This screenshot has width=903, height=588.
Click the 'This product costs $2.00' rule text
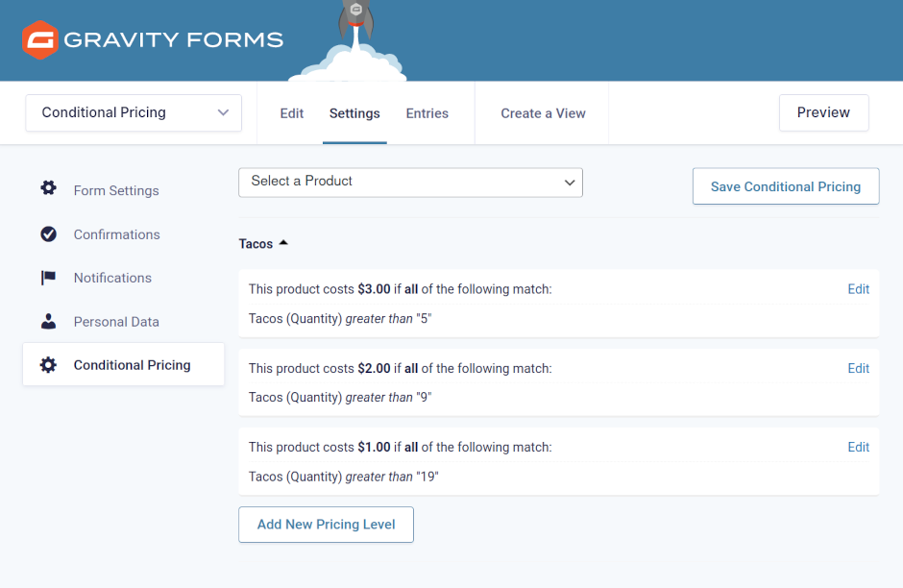(401, 369)
